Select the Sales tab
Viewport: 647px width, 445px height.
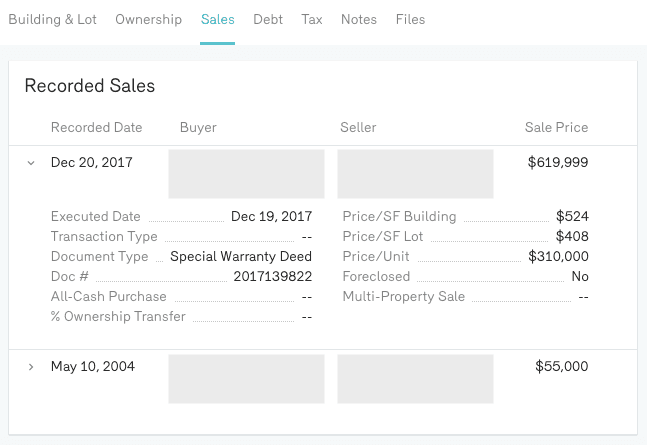217,19
